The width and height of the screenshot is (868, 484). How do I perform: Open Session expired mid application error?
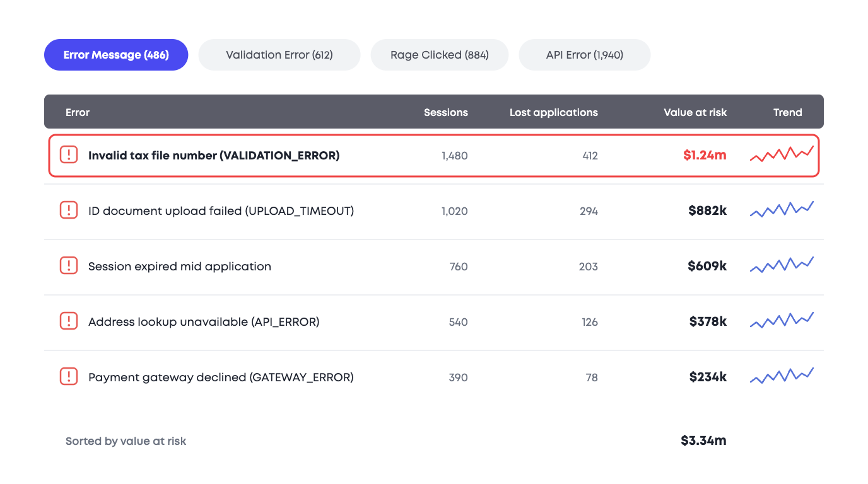click(180, 266)
